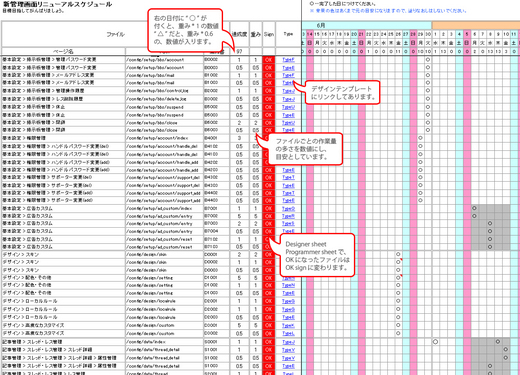Select the /config/setup/ad_custom/index path cell
Viewport: 520px width, 375px height.
164,209
